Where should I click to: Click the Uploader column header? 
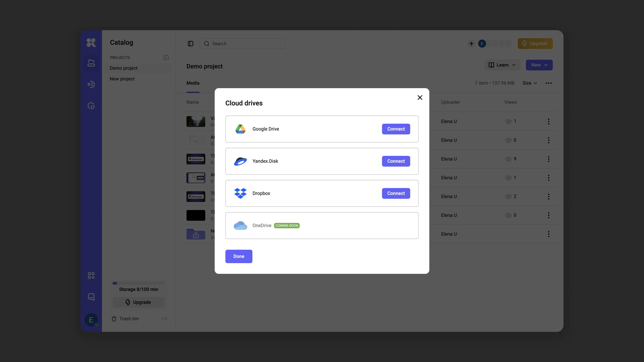pyautogui.click(x=450, y=102)
